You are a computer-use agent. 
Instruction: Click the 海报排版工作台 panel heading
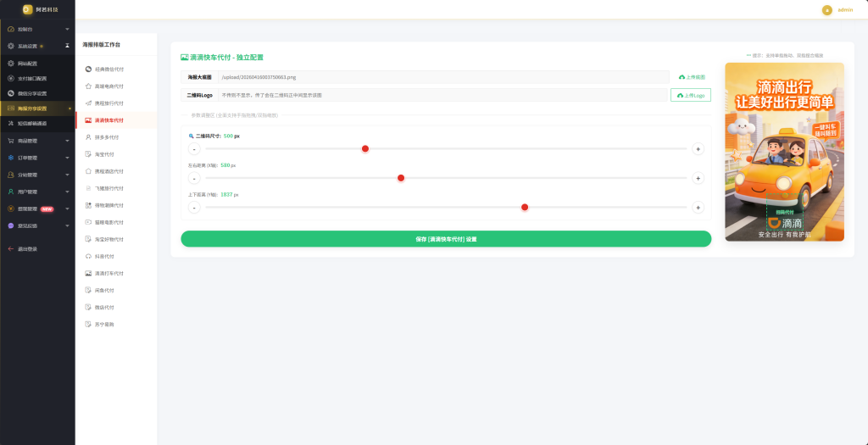coord(102,44)
